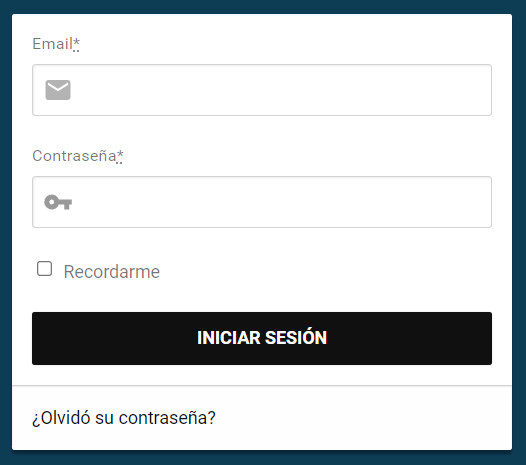526x465 pixels.
Task: Enable the remember me square box
Action: click(44, 269)
